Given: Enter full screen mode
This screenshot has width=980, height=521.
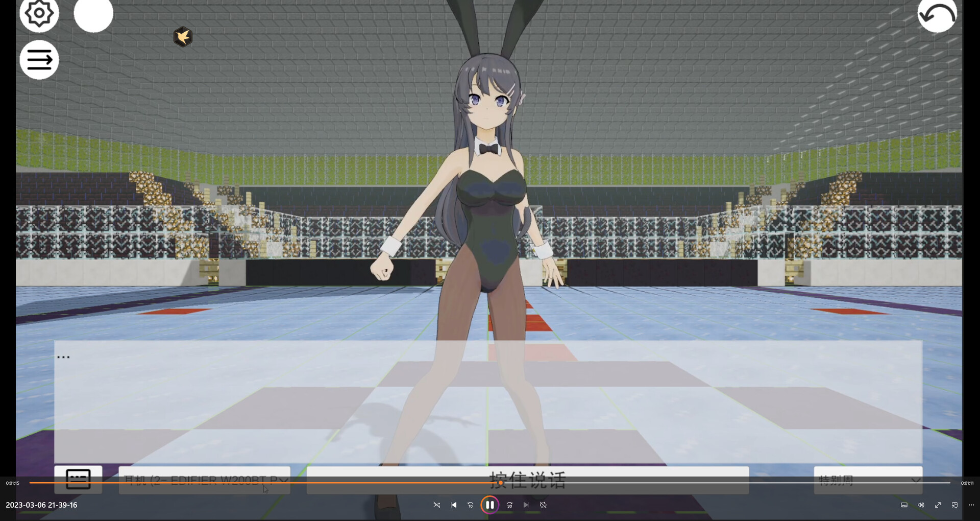Looking at the screenshot, I should 938,505.
